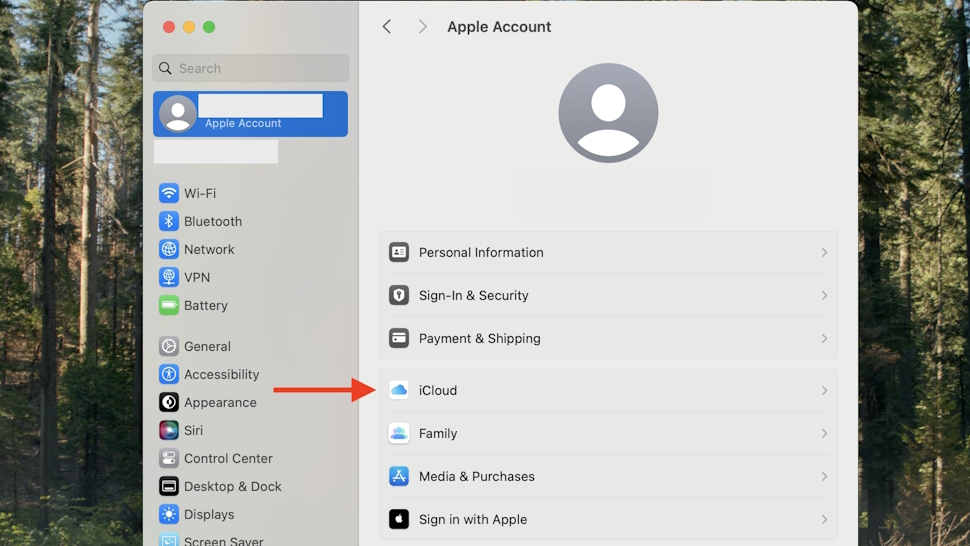The width and height of the screenshot is (970, 546).
Task: Open Siri settings label
Action: click(x=193, y=430)
